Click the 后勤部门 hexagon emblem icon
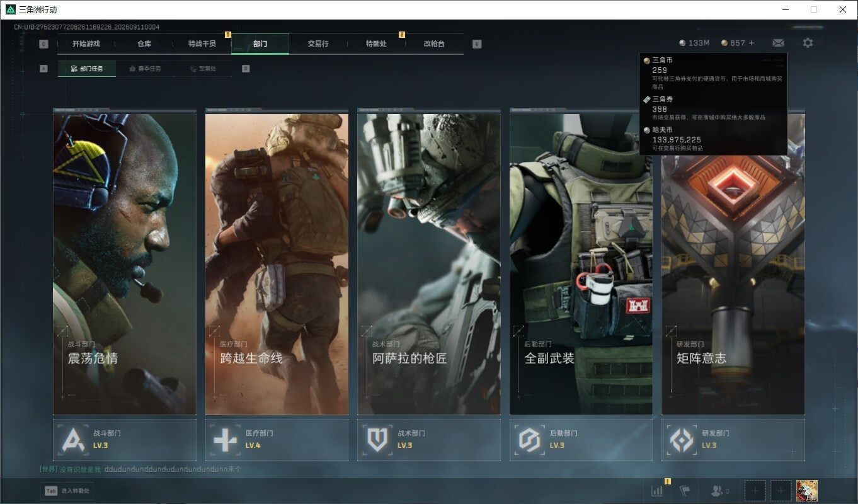This screenshot has height=504, width=858. click(529, 439)
